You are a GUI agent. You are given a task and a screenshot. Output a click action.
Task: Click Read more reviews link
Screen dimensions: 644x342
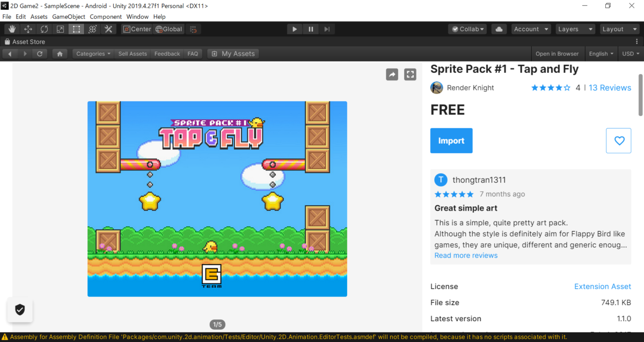466,255
